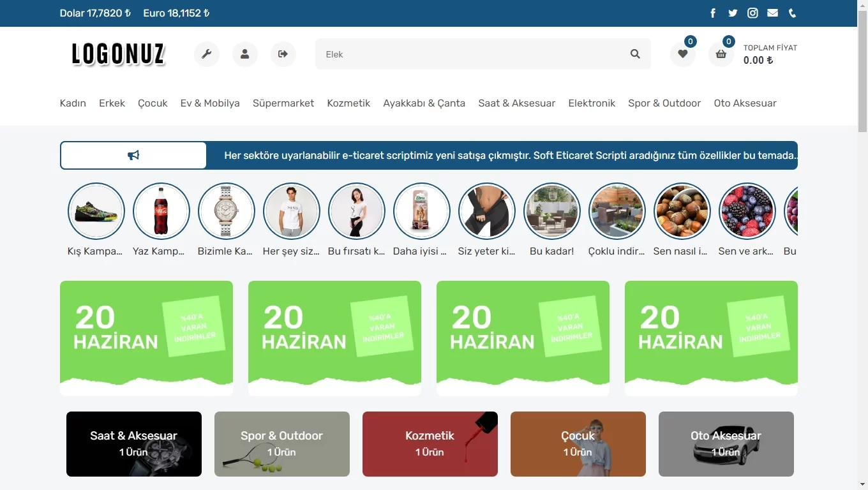Click the megaphone announcement icon
Viewport: 868px width, 490px height.
[x=133, y=155]
